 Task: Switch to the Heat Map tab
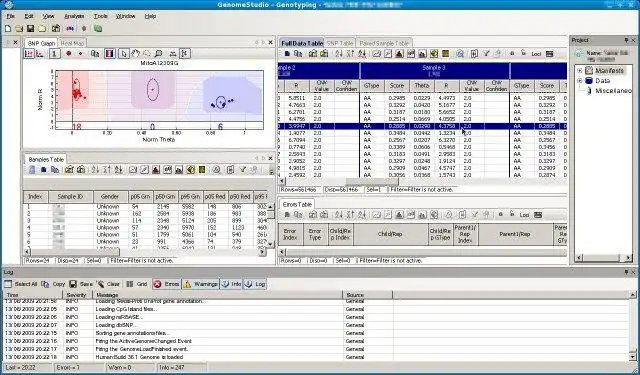[x=72, y=43]
